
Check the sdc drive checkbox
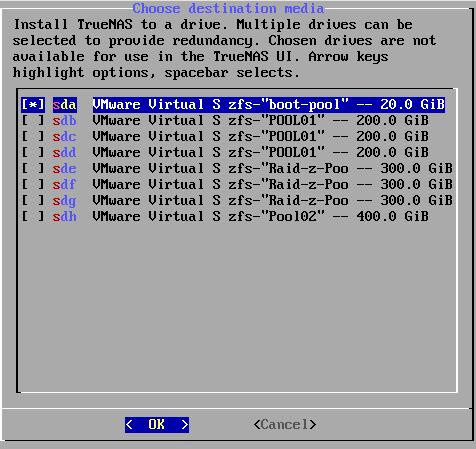(33, 137)
